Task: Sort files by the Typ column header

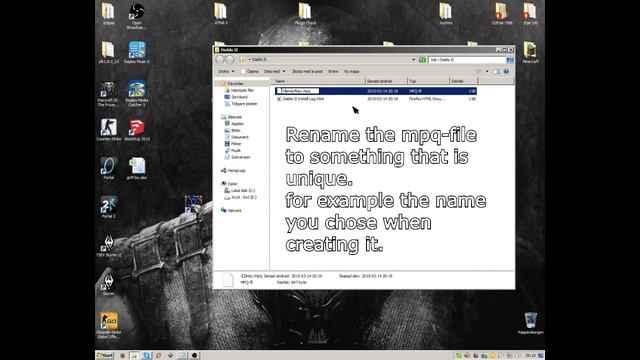Action: pos(429,81)
